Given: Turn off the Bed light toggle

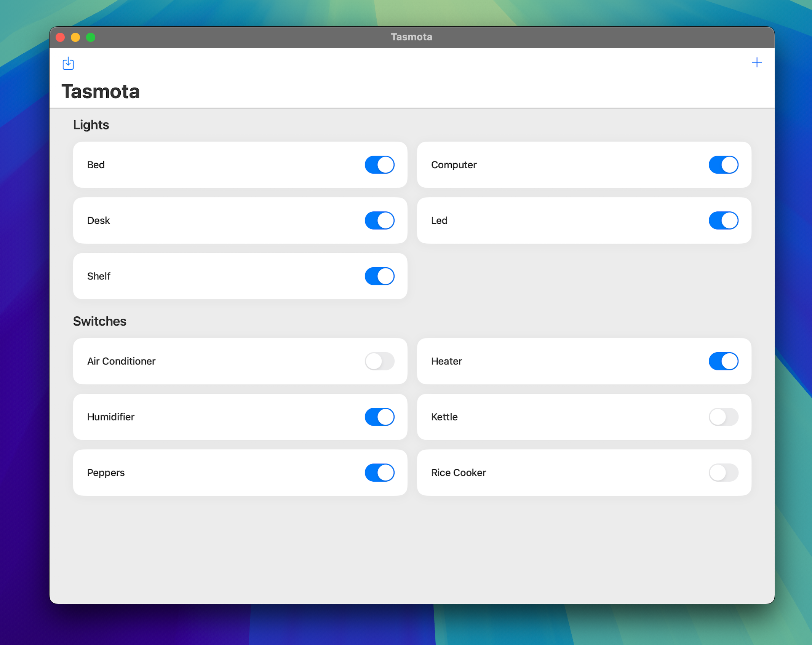Looking at the screenshot, I should (379, 165).
